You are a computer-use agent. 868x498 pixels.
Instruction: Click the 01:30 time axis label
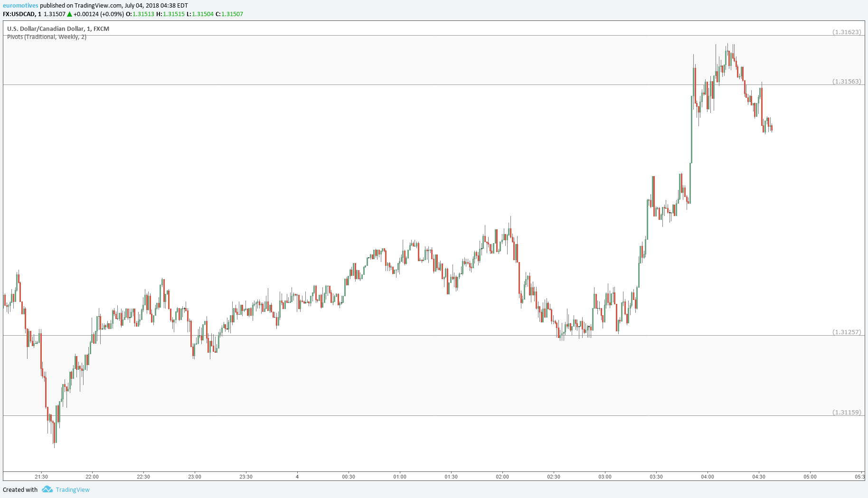pyautogui.click(x=451, y=477)
